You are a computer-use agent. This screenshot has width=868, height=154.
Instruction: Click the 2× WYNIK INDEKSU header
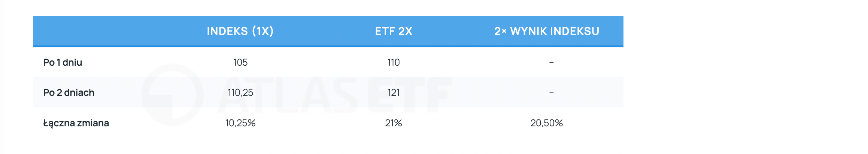tap(547, 31)
